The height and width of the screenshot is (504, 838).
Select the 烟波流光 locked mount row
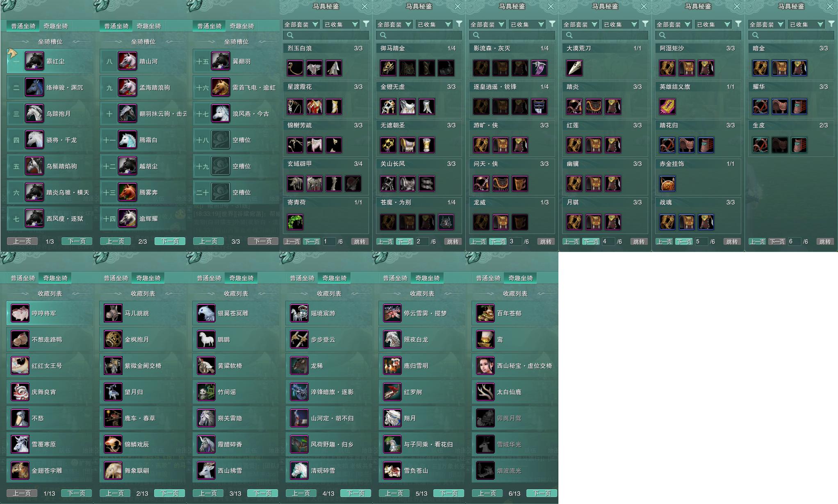pyautogui.click(x=515, y=470)
